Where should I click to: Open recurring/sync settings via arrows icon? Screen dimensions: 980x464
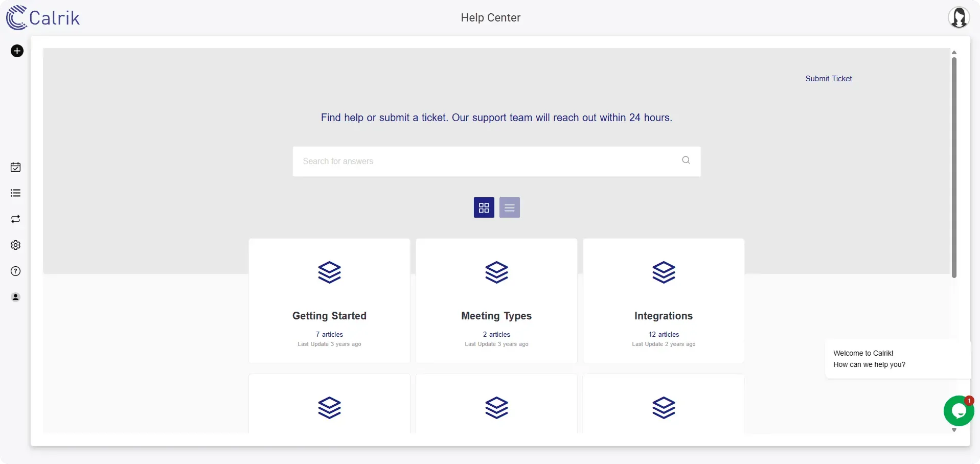tap(16, 219)
